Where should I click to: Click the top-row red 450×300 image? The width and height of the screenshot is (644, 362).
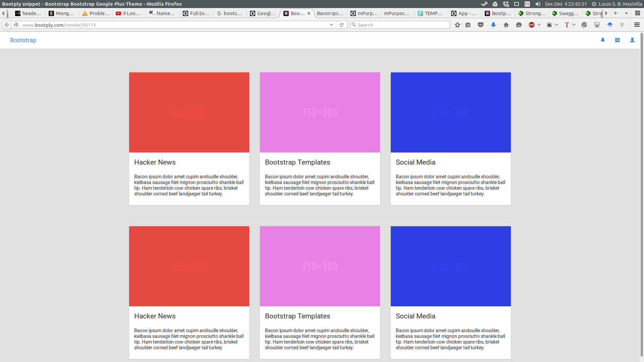click(x=189, y=113)
